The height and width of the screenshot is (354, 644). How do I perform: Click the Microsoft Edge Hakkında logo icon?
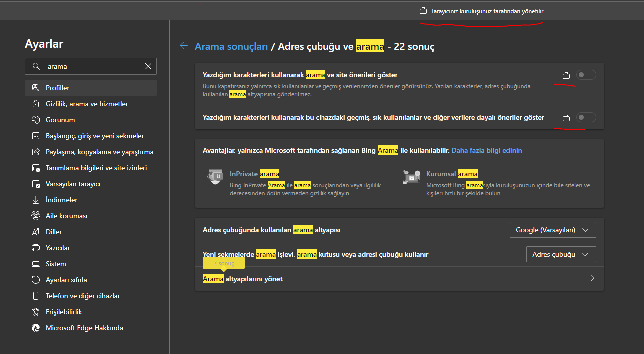coord(36,328)
